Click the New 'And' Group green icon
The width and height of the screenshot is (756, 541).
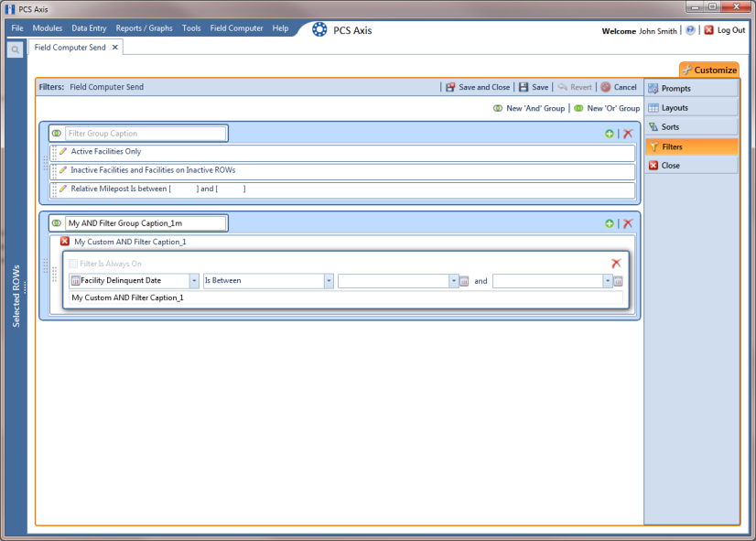pyautogui.click(x=498, y=108)
